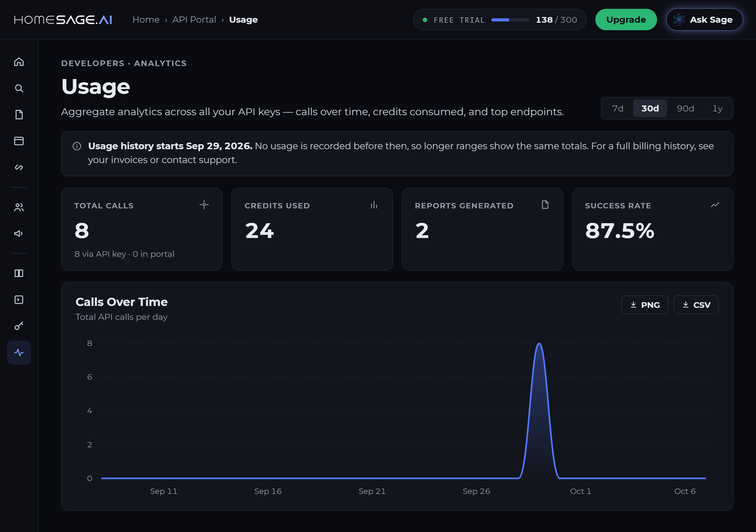Open the home icon in sidebar
The image size is (756, 532).
tap(19, 62)
